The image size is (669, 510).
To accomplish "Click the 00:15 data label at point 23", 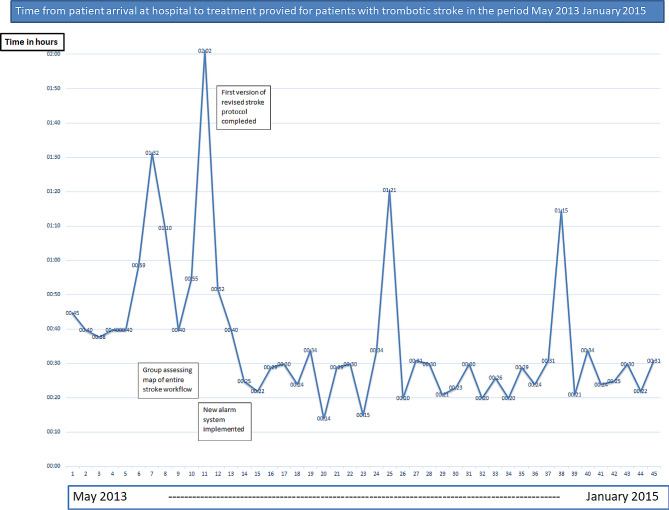I will click(x=363, y=415).
